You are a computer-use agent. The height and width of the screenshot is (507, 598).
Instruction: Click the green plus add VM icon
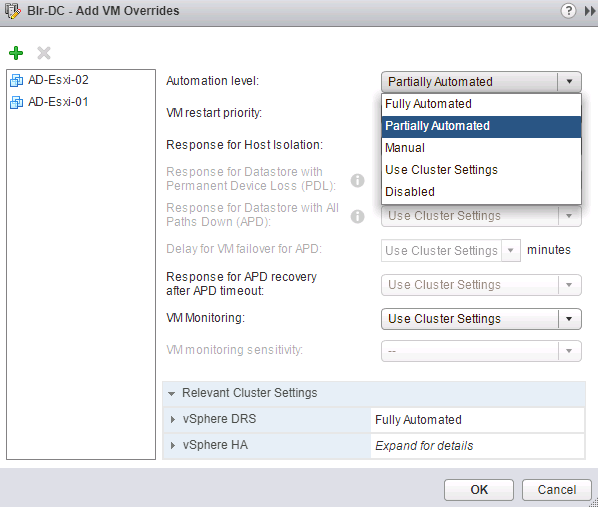(16, 53)
